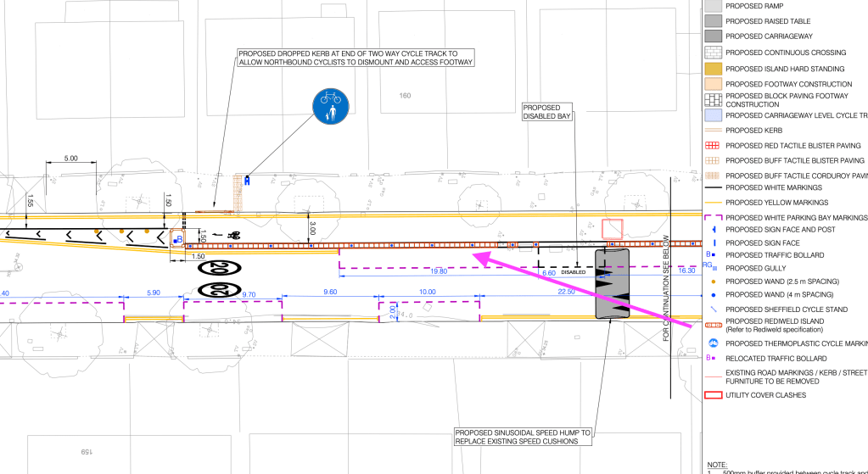Click the upper 20 speed limit roundel
This screenshot has height=474, width=868.
[216, 269]
